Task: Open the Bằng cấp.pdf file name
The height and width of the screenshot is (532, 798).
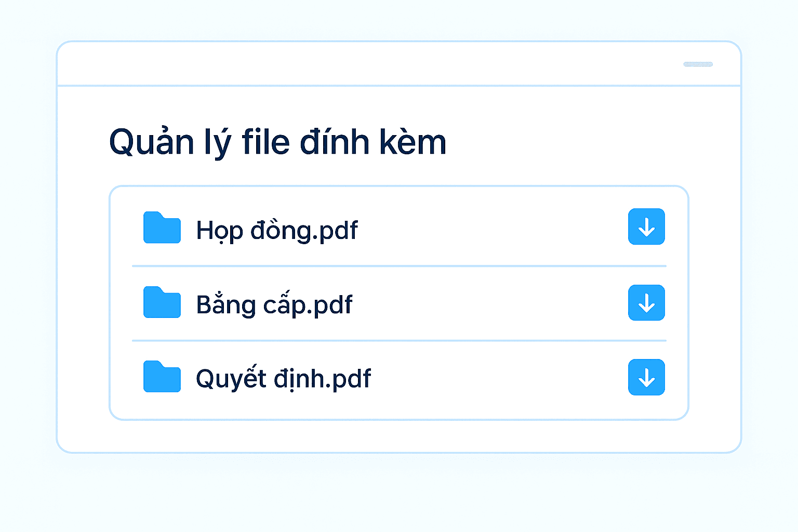Action: click(274, 305)
